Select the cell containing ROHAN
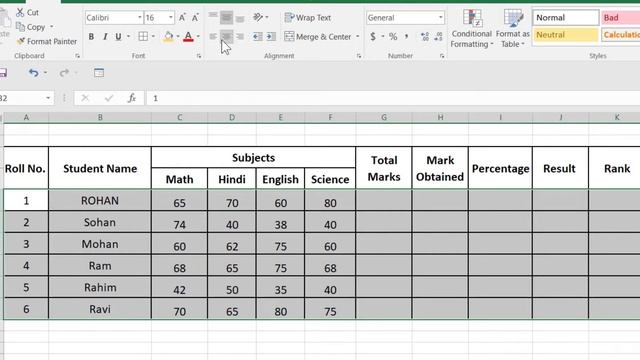 (x=100, y=200)
